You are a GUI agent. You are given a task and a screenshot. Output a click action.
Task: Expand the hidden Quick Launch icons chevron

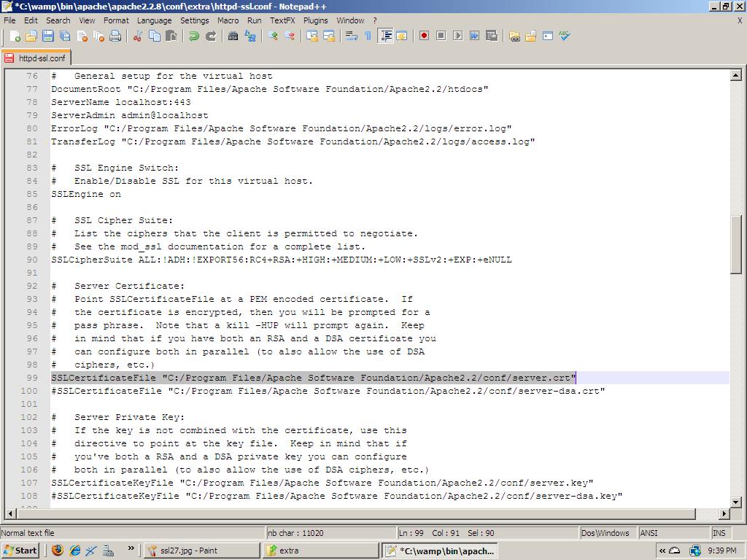131,548
